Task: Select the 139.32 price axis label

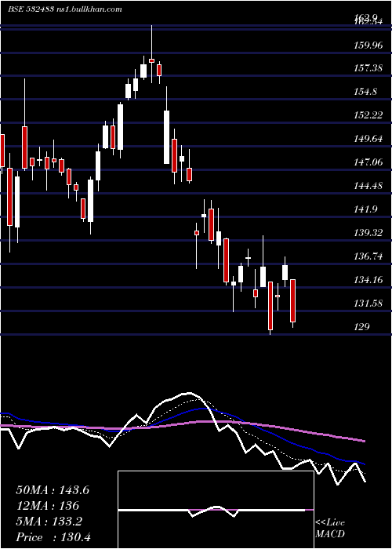Action: 368,232
